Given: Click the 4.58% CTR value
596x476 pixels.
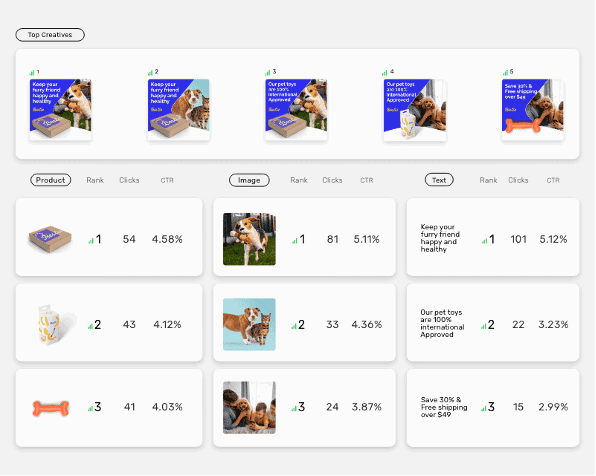Looking at the screenshot, I should [167, 240].
